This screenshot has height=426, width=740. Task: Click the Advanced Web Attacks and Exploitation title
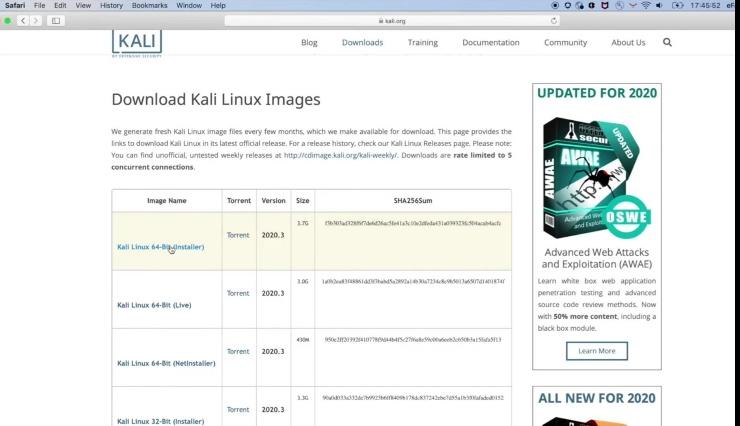coord(597,258)
